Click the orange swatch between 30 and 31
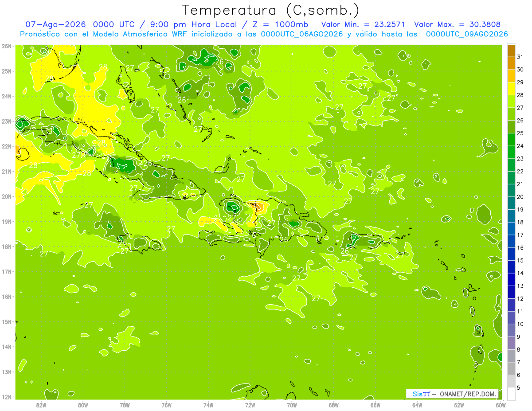Screen dimensions: 532x411 pos(511,63)
